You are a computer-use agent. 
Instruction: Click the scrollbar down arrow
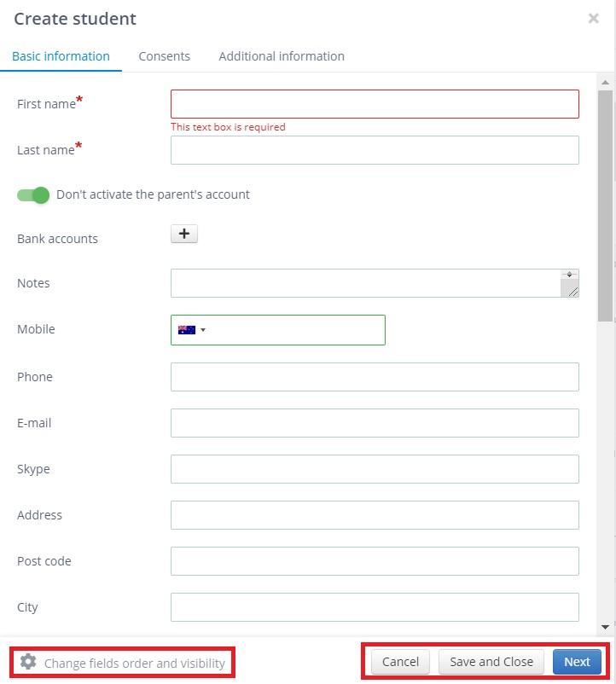pos(605,628)
